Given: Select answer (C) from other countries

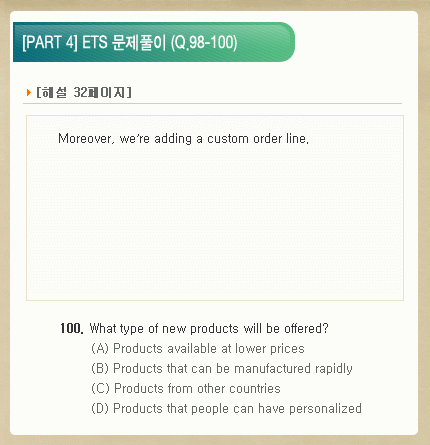Looking at the screenshot, I should point(186,388).
